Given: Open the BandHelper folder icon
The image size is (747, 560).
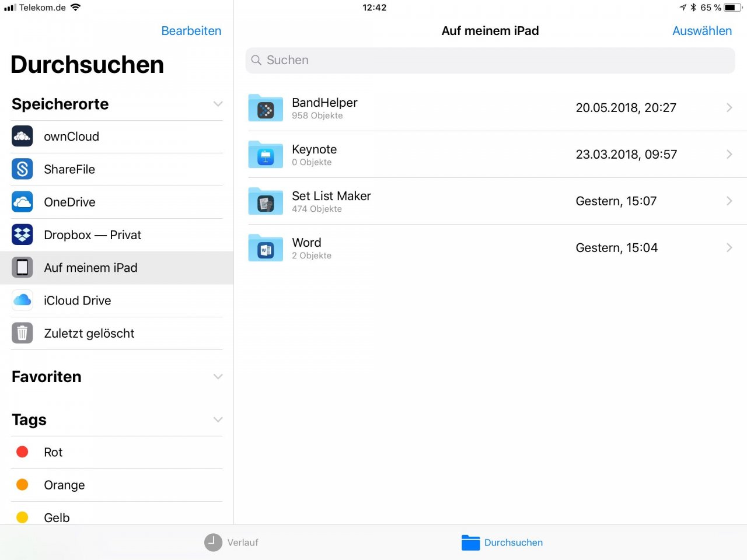Looking at the screenshot, I should (x=266, y=108).
